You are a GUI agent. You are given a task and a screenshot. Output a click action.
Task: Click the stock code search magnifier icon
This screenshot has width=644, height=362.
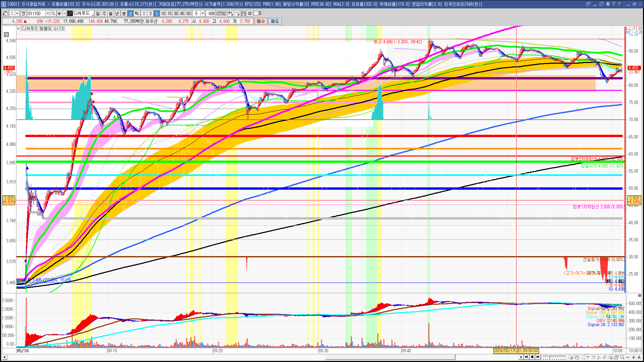53,13
